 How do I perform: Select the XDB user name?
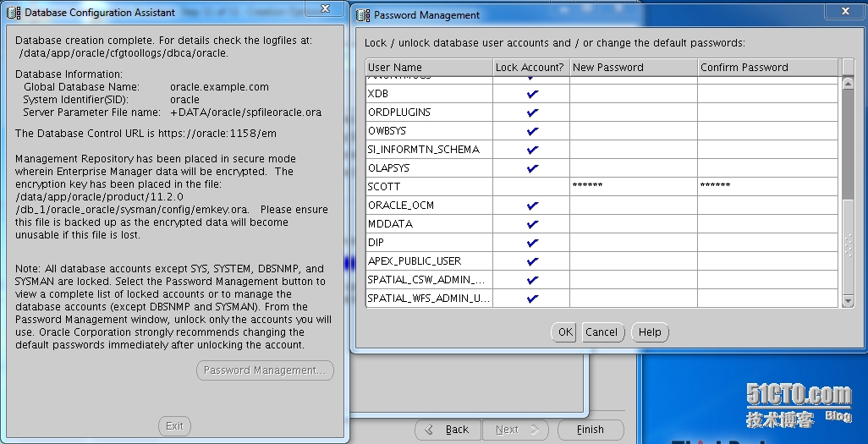pos(429,94)
